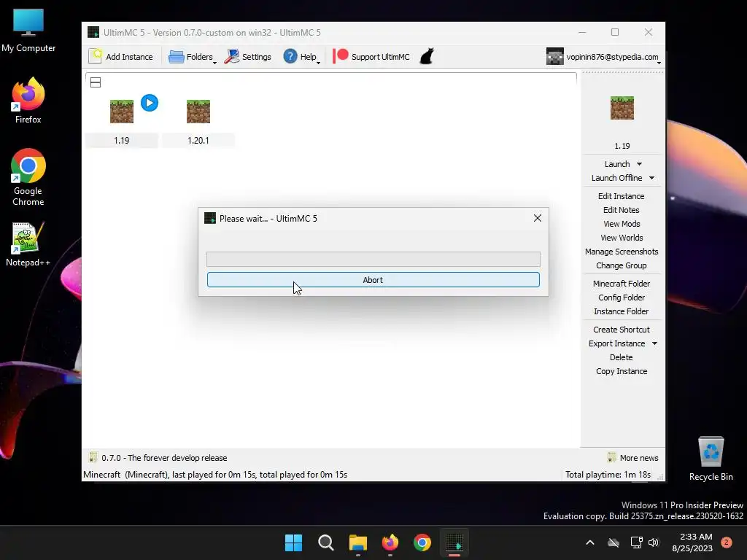Click the More news button
Screen dimensions: 747x560
[x=632, y=458]
